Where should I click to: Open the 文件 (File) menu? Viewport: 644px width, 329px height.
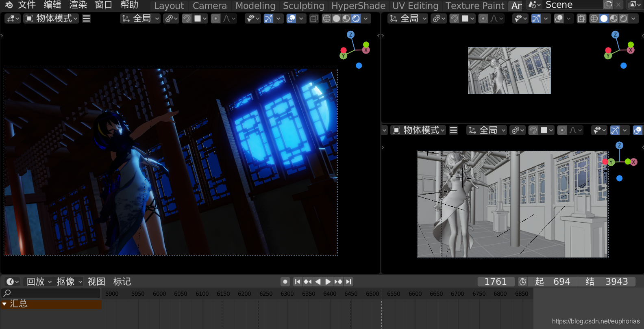tap(27, 5)
